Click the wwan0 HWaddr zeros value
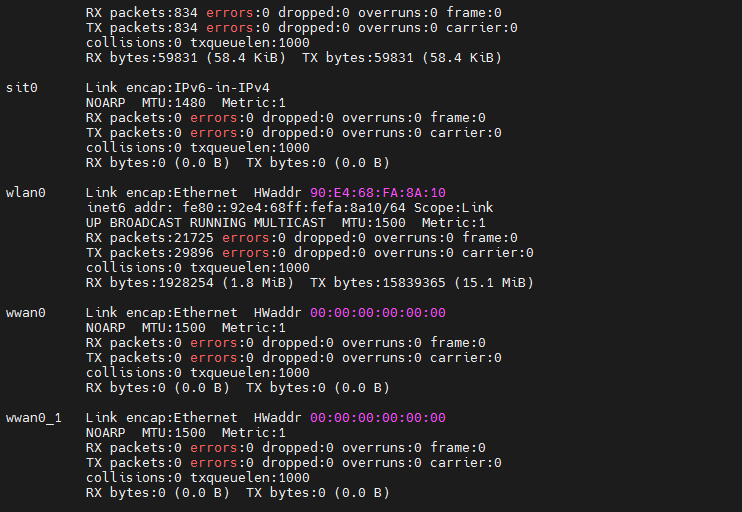Screen dimensions: 742x512 (x=377, y=312)
